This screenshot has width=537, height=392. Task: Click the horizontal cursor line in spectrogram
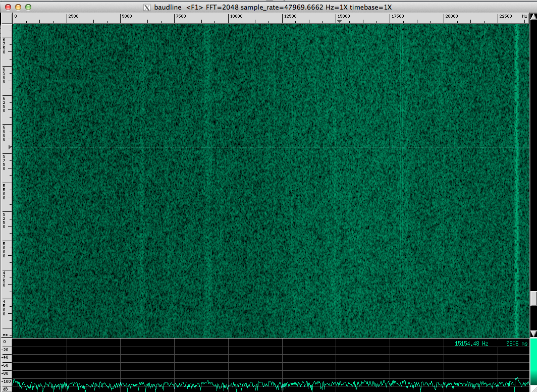[252, 147]
